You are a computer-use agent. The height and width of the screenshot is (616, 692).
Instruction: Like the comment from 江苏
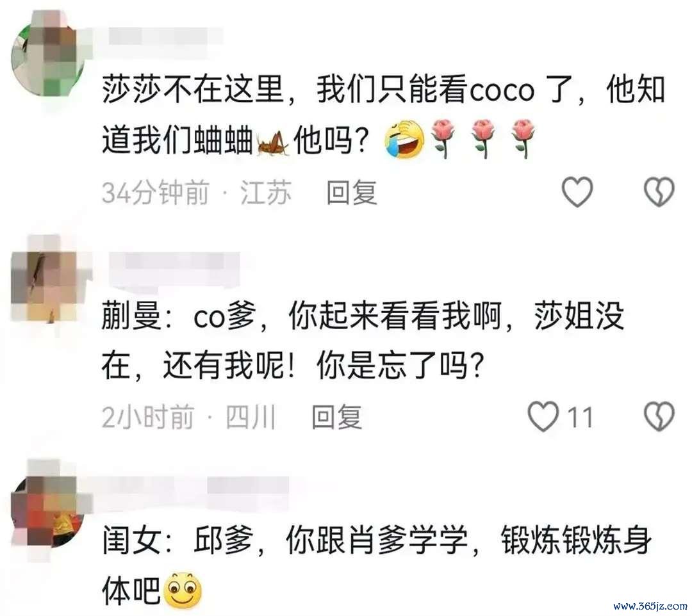coord(577,192)
